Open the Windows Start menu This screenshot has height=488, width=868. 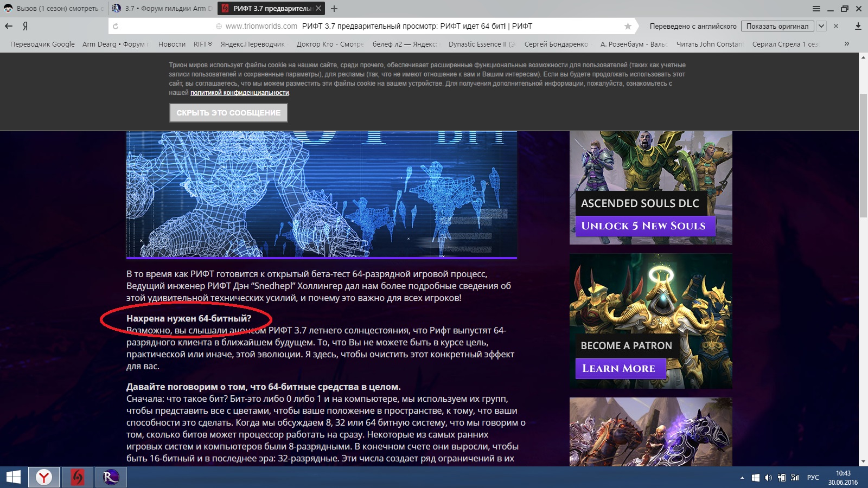coord(13,477)
